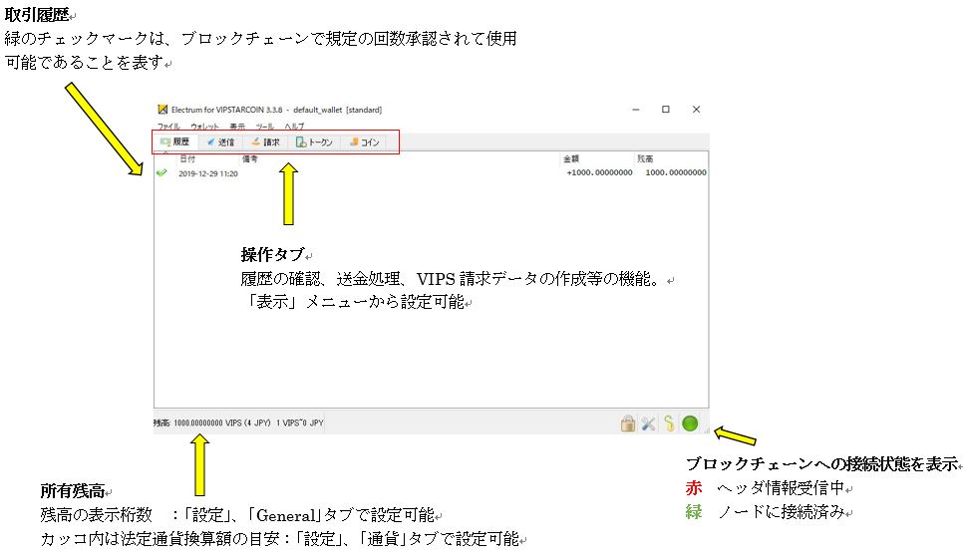Open the ヘルプ menu
The image size is (963, 560).
point(294,127)
